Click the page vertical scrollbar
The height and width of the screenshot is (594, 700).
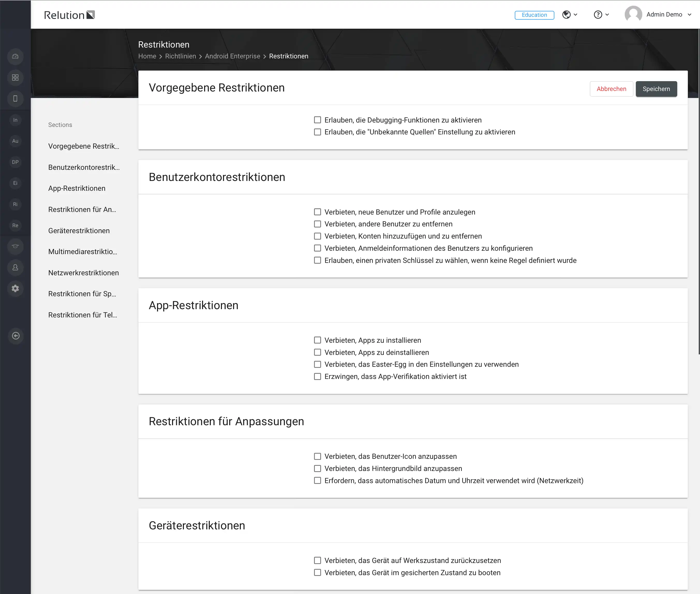click(x=699, y=191)
